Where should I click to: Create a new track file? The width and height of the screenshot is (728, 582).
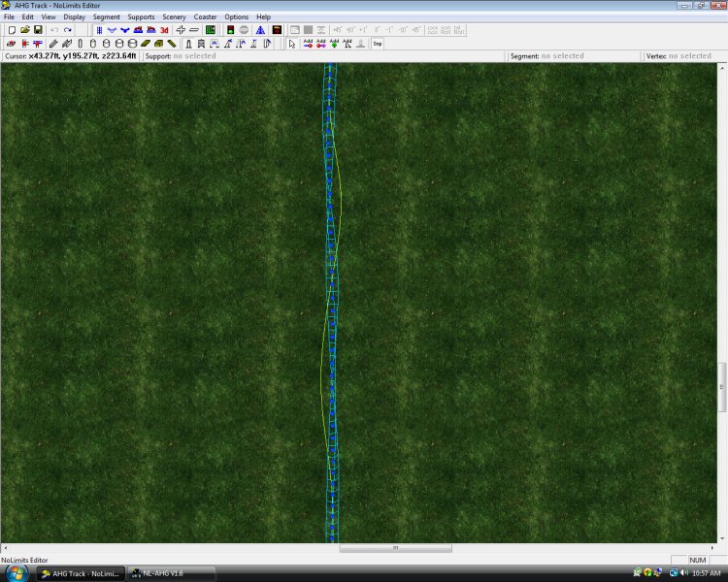pyautogui.click(x=12, y=30)
